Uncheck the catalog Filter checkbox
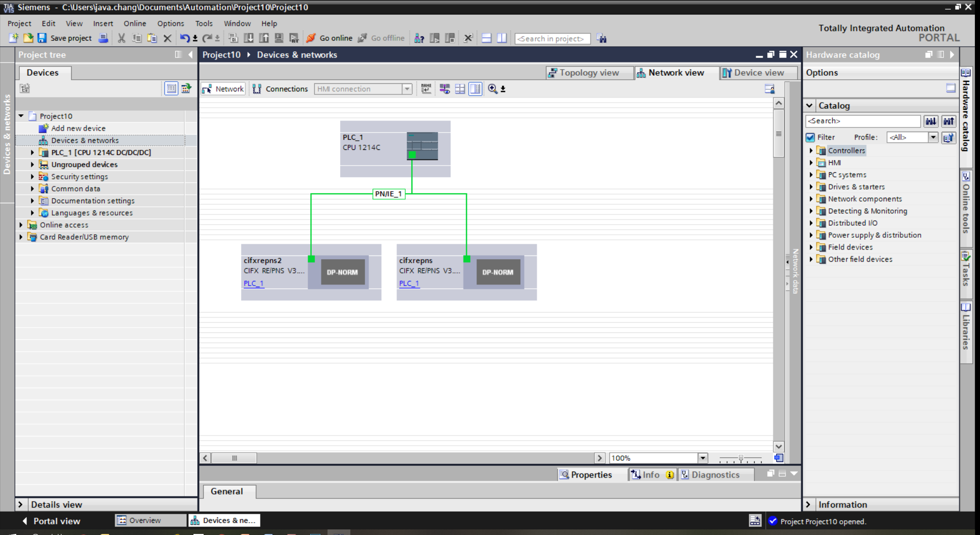The width and height of the screenshot is (980, 535). point(810,137)
